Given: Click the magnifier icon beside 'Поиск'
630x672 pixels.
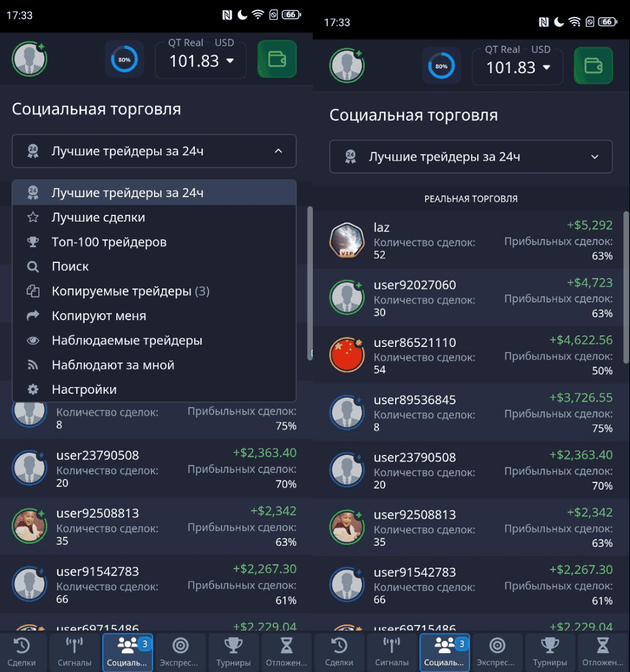Looking at the screenshot, I should click(33, 267).
